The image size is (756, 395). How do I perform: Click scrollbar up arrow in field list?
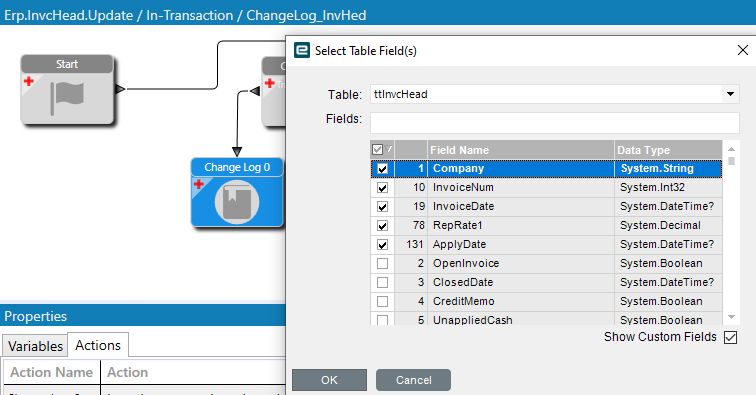pyautogui.click(x=731, y=149)
